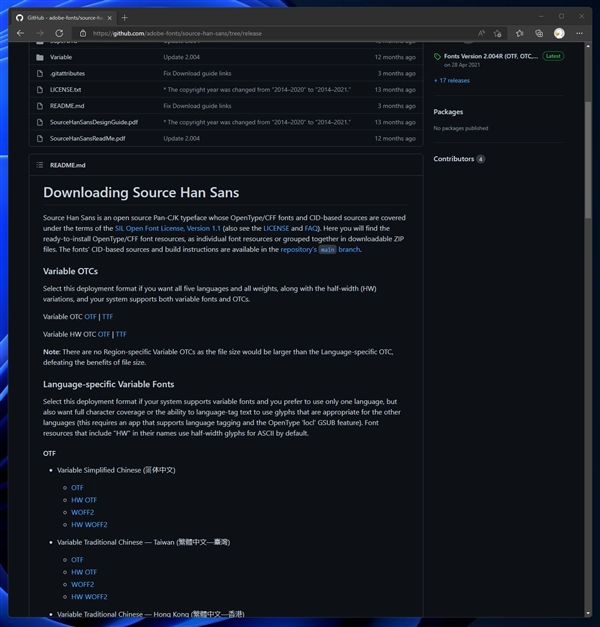Download Variable HW OTC TTF link
The image size is (600, 627).
click(x=121, y=334)
